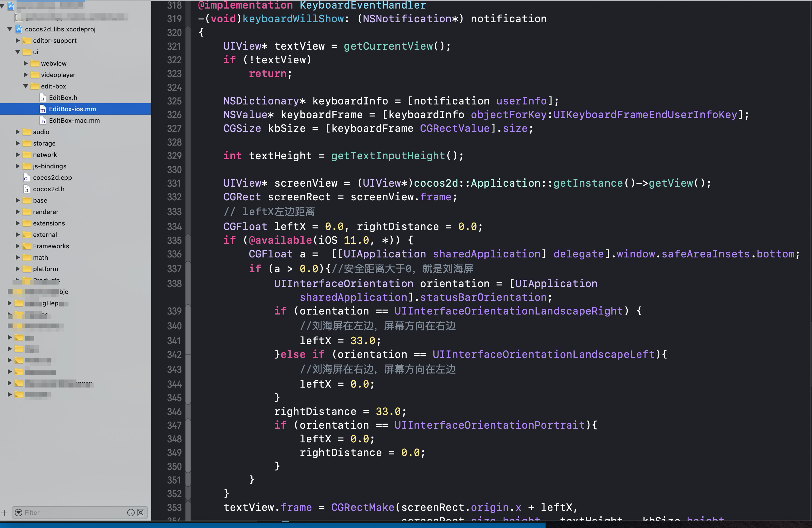Image resolution: width=812 pixels, height=528 pixels.
Task: Toggle recently modified files filter
Action: (x=130, y=513)
